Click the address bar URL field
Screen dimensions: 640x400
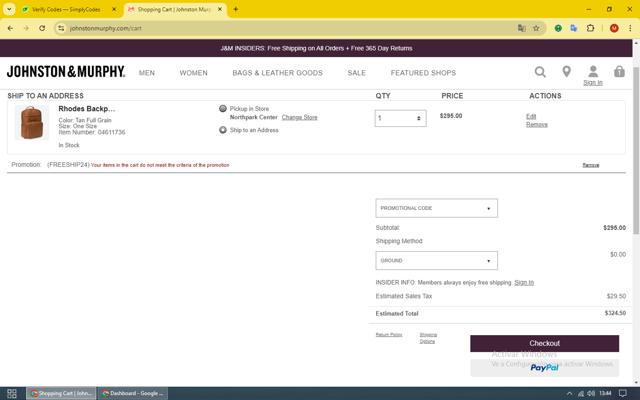[286, 28]
